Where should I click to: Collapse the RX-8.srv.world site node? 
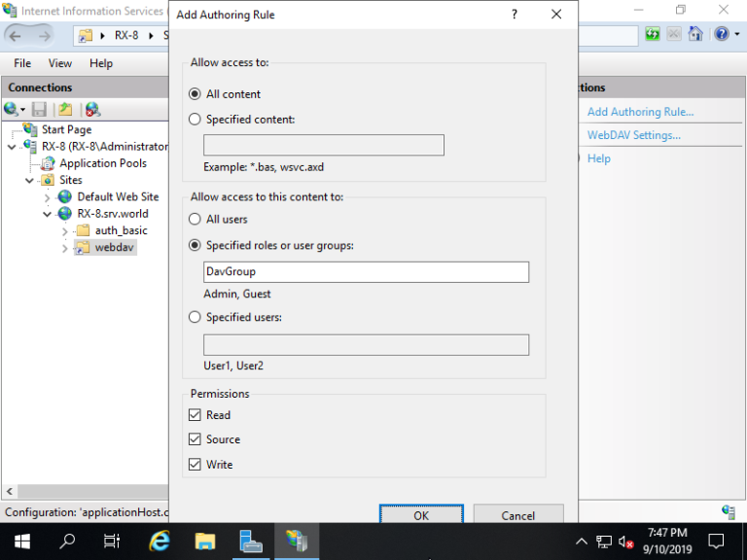48,214
